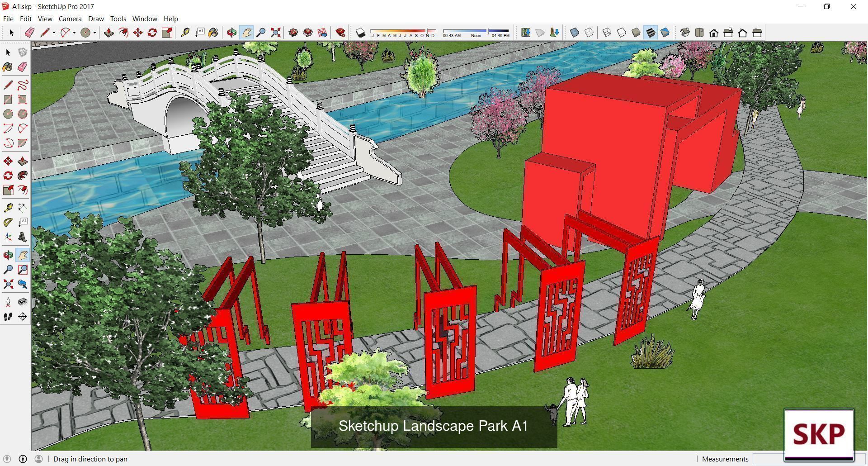Switch to the Back view
Viewport: 868px width, 466px height.
coord(743,33)
